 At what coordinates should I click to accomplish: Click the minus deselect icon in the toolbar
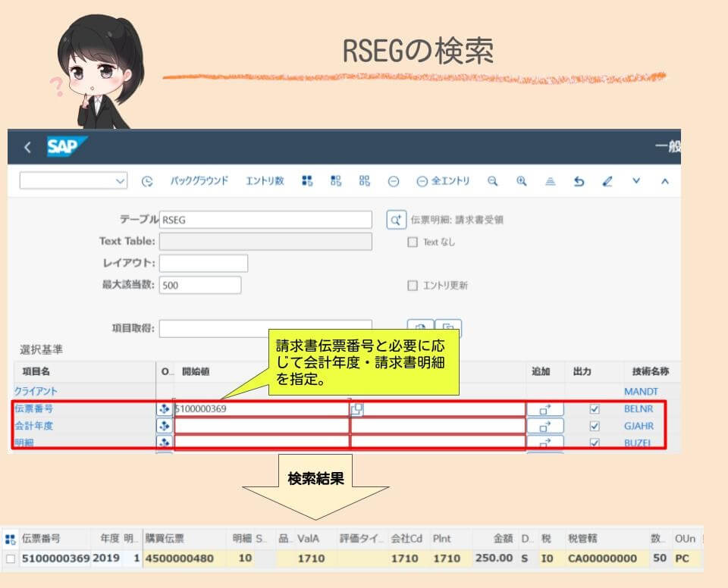click(392, 180)
